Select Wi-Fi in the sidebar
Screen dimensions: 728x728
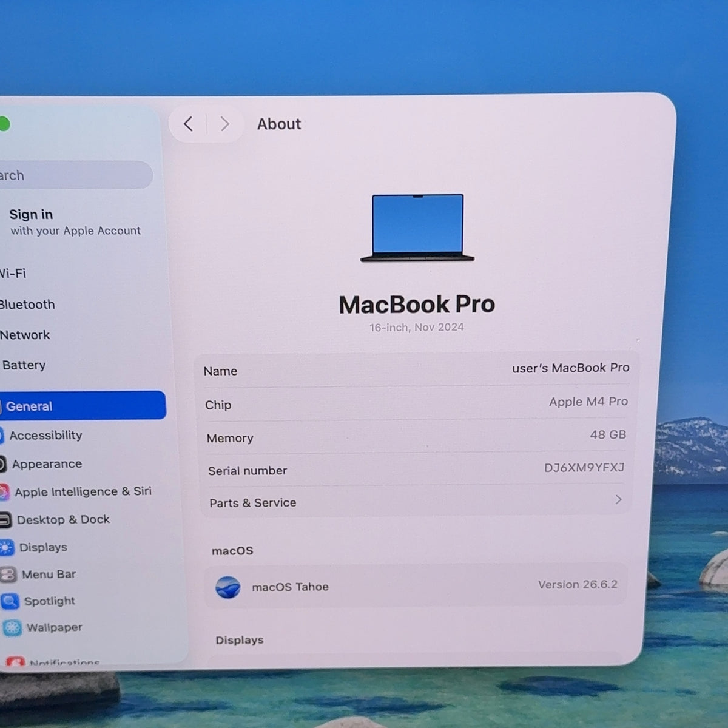tap(13, 274)
